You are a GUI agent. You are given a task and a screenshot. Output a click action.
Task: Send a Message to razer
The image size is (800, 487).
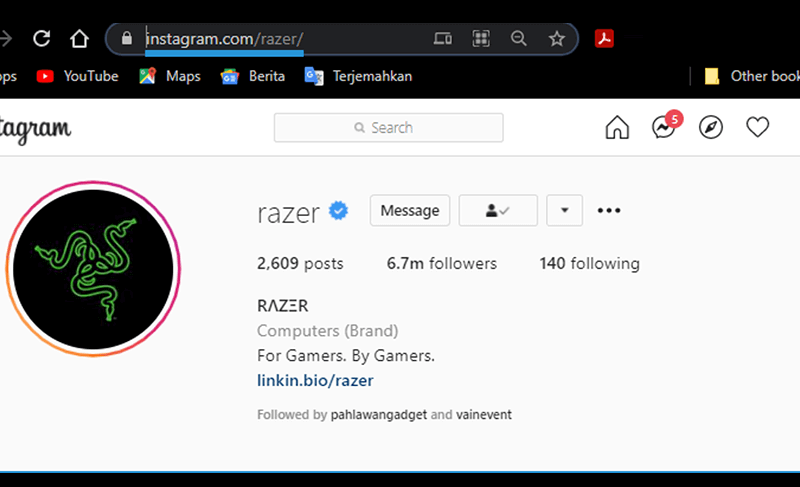coord(410,210)
